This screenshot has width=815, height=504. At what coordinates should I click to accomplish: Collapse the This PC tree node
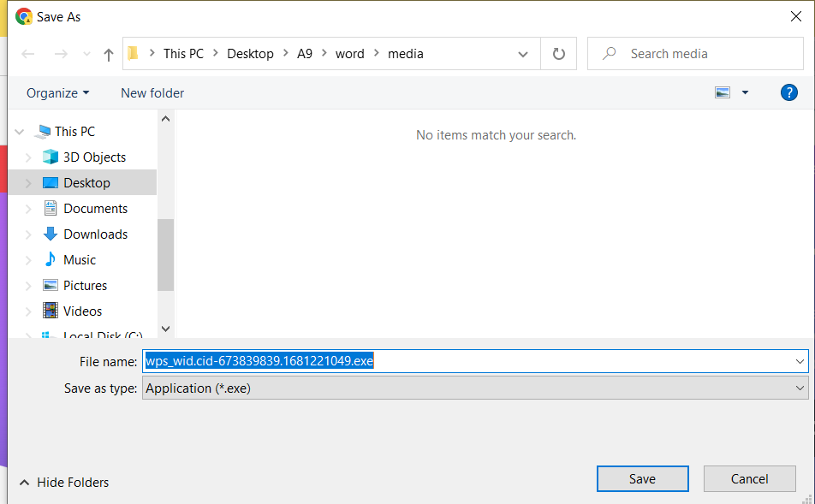point(20,132)
